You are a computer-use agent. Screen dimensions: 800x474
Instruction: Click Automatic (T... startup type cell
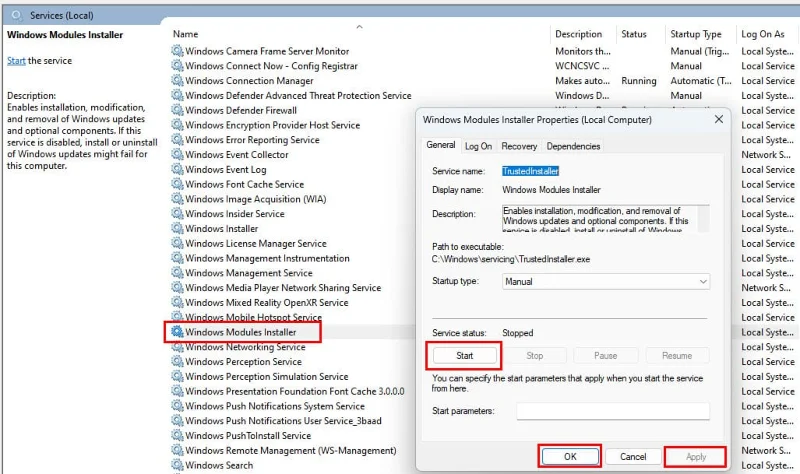pos(701,81)
